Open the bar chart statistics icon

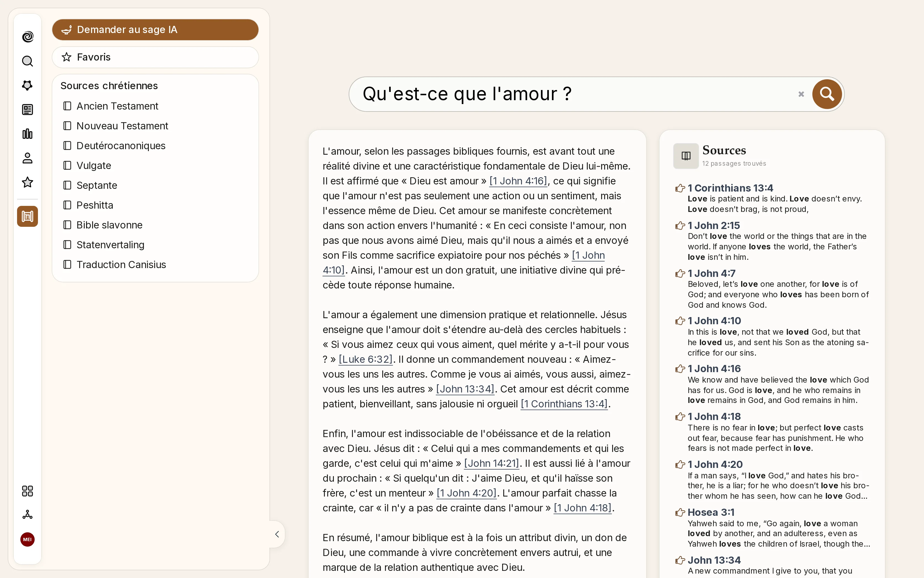point(28,134)
